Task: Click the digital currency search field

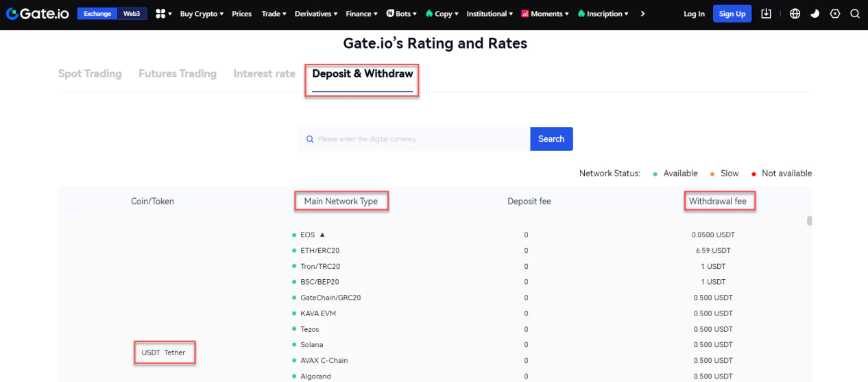Action: click(x=414, y=139)
